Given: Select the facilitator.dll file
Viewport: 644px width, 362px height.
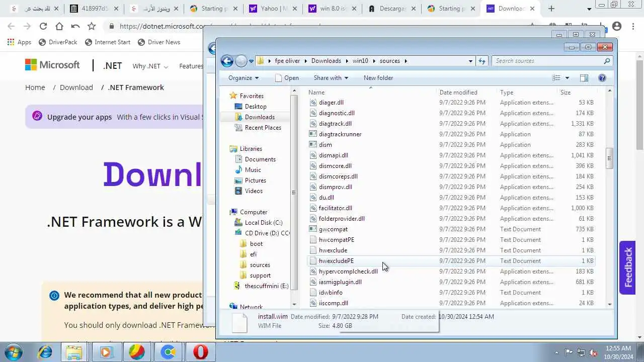Looking at the screenshot, I should point(451,208).
